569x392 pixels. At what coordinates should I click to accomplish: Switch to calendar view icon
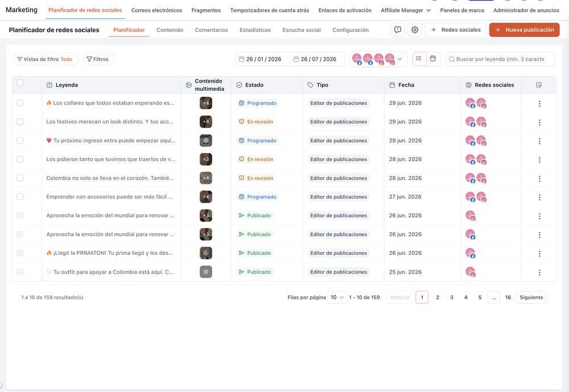tap(433, 59)
